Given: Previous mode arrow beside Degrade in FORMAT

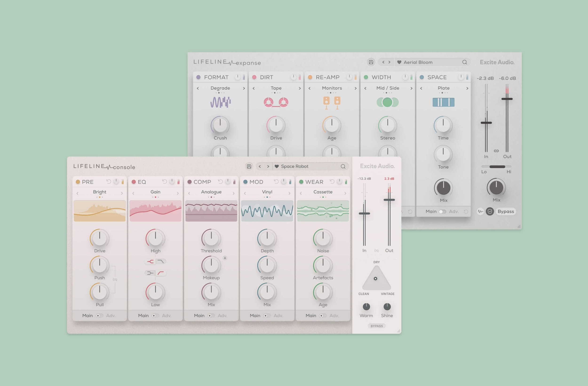Looking at the screenshot, I should 198,88.
